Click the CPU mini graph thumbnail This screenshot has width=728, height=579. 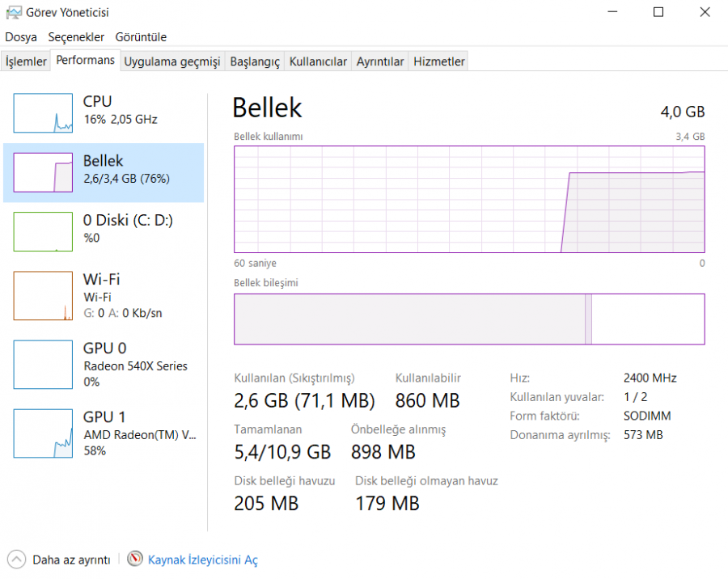(43, 112)
